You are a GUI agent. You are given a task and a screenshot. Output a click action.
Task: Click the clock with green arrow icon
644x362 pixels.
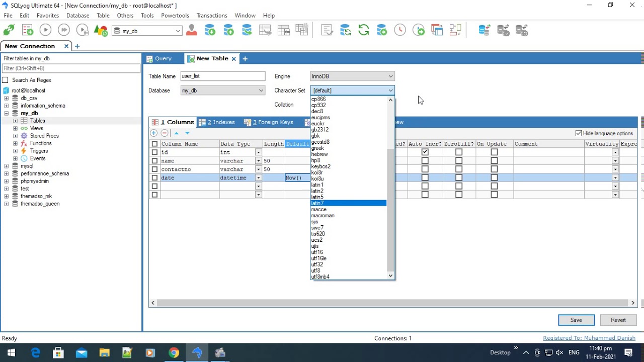(419, 30)
